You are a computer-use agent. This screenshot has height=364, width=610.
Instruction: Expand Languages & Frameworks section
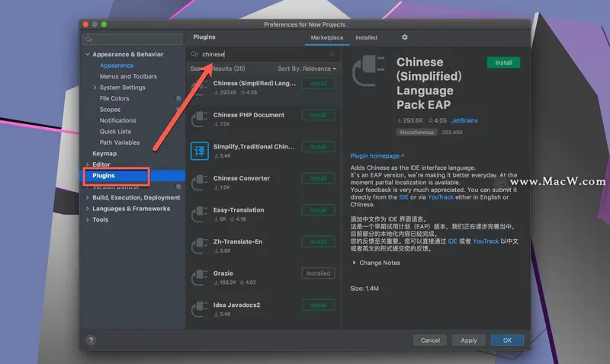[88, 209]
